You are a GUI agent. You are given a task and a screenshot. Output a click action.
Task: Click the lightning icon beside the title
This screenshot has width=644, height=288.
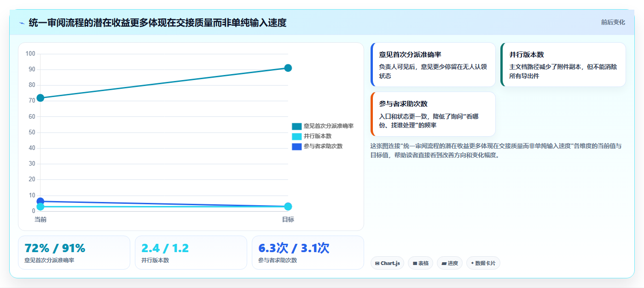pyautogui.click(x=22, y=23)
